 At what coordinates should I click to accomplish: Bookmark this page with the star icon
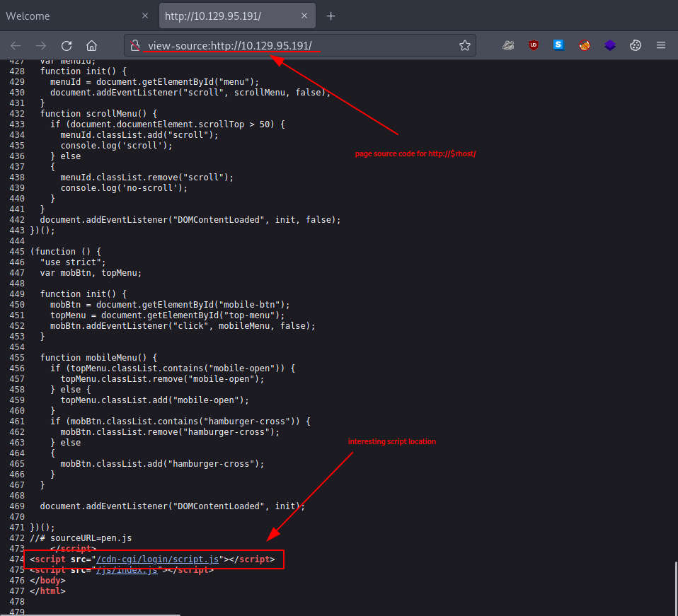point(465,45)
